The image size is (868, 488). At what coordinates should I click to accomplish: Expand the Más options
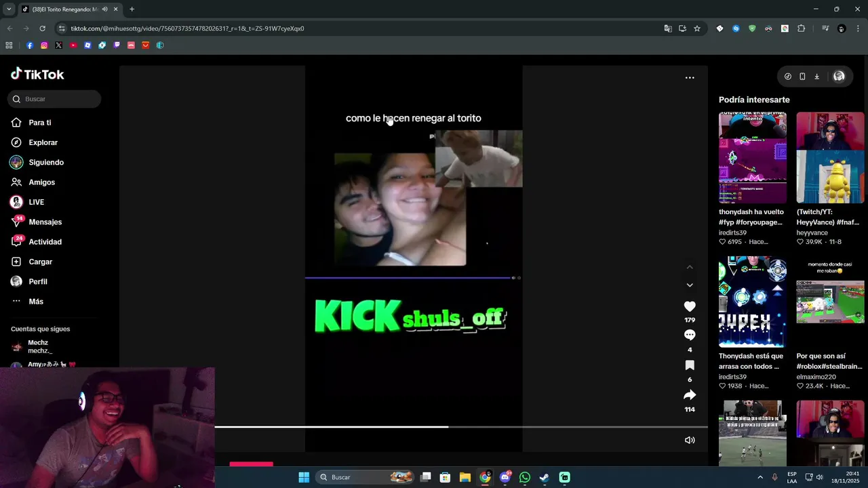pyautogui.click(x=36, y=302)
